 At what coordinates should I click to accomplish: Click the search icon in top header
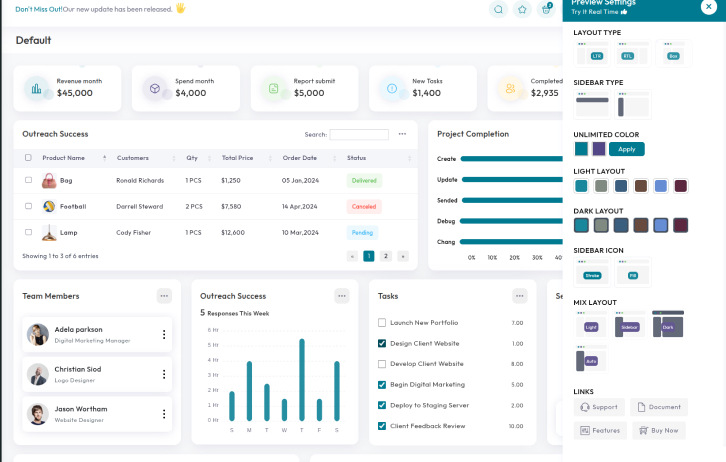498,9
